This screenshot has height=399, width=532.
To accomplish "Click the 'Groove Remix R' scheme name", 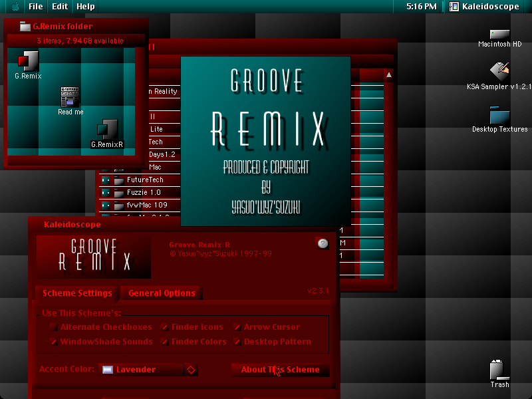I will tap(199, 245).
